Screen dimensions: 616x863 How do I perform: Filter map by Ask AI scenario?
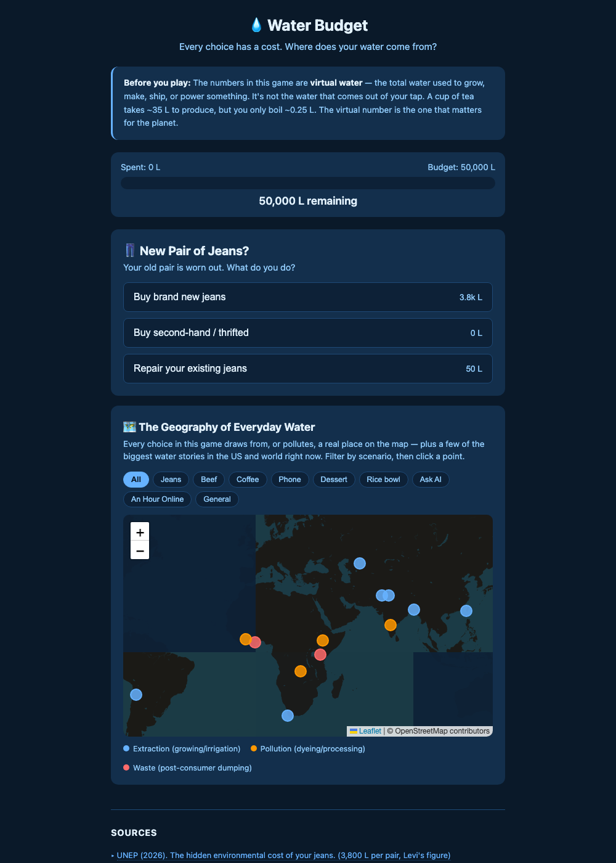point(431,480)
